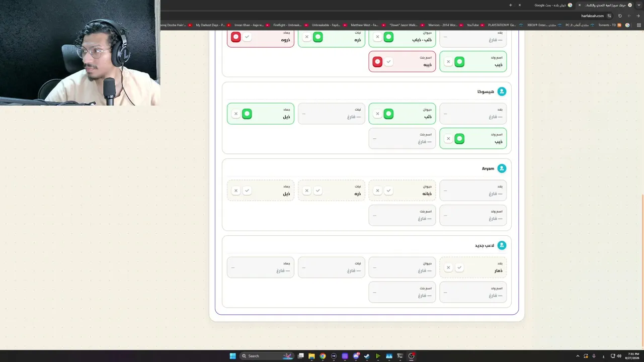The image size is (644, 362).
Task: Toggle the red reject button on ذيبه
Action: click(x=377, y=61)
